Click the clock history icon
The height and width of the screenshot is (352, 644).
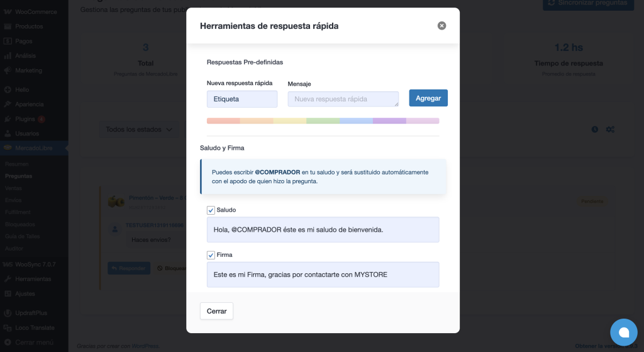pos(595,130)
